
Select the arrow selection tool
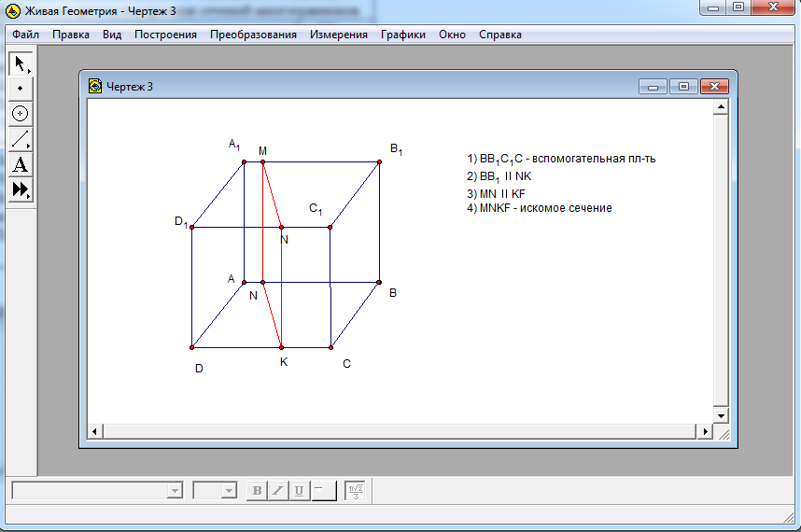pyautogui.click(x=21, y=63)
